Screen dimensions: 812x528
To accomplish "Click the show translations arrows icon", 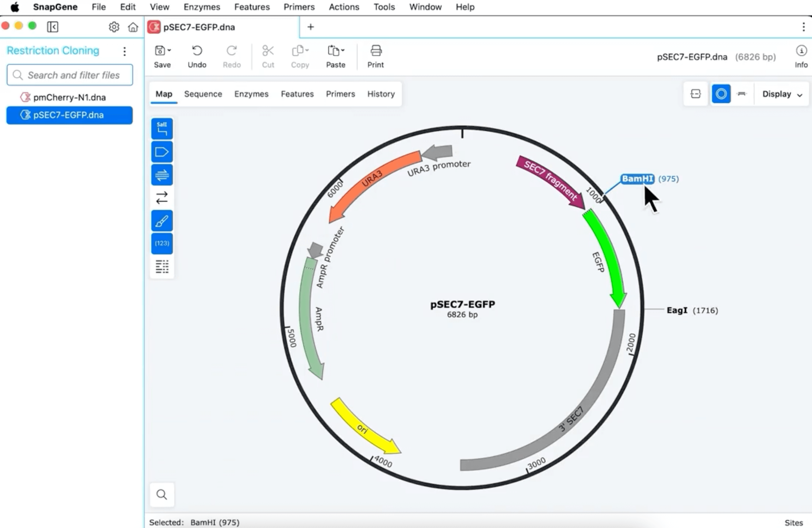I will [x=162, y=198].
